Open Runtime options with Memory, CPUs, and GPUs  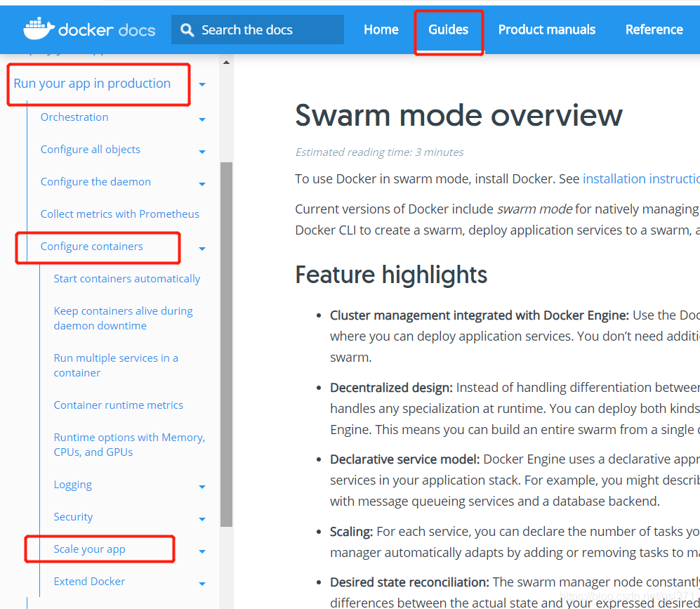(x=129, y=445)
